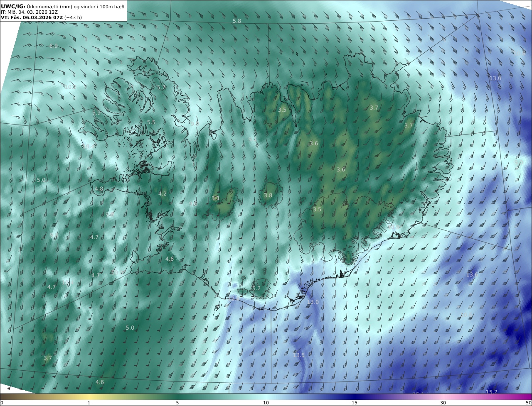Image resolution: width=532 pixels, height=406 pixels.
Task: Click the 5.9 value label on the map
Action: click(x=96, y=113)
